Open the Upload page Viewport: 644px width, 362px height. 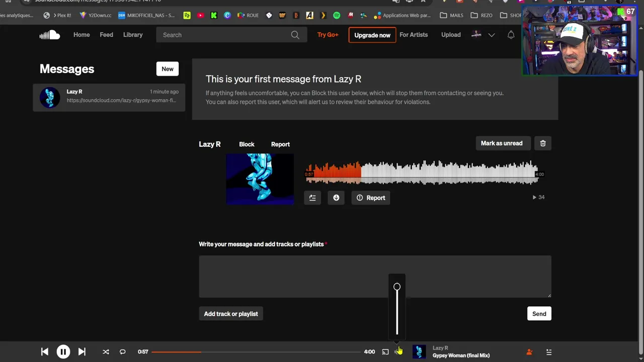point(451,35)
